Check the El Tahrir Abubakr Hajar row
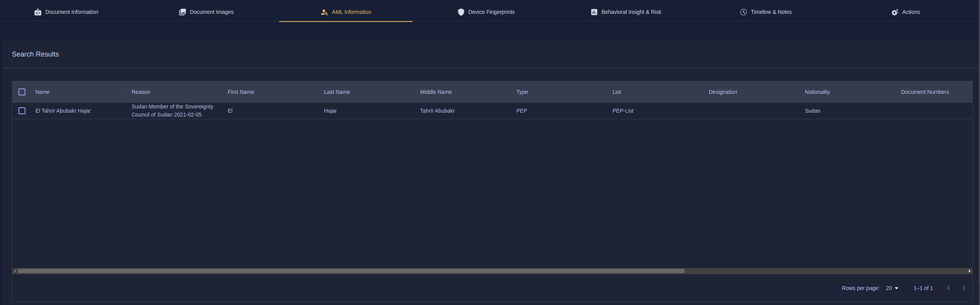Image resolution: width=980 pixels, height=305 pixels. pos(22,111)
